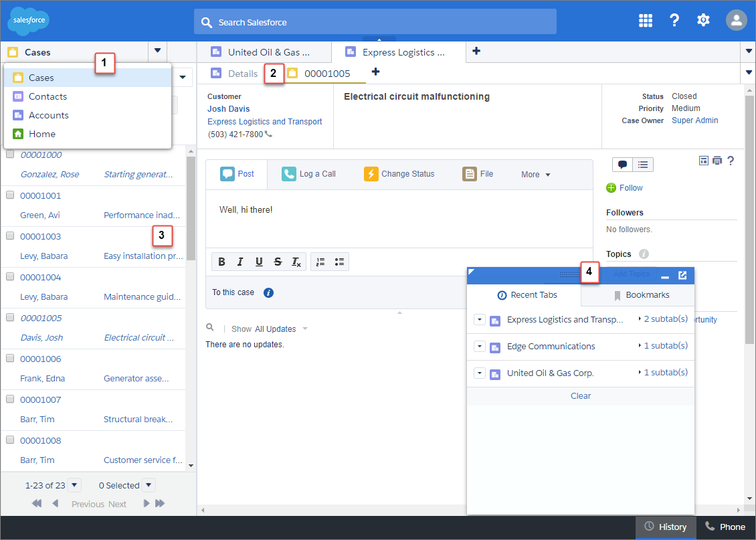Pop out the History widget

(682, 275)
